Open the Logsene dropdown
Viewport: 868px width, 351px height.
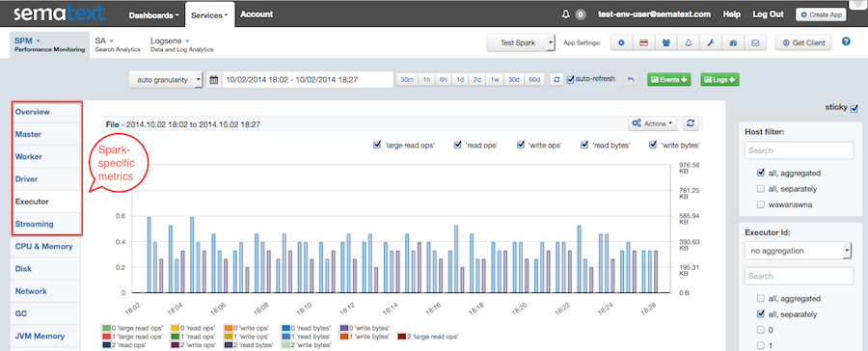(181, 45)
